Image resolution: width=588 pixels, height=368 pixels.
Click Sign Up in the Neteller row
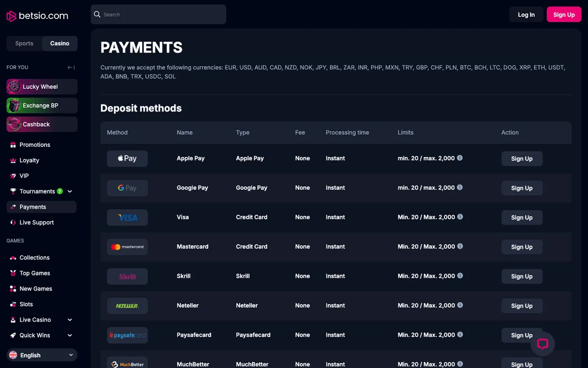[522, 306]
